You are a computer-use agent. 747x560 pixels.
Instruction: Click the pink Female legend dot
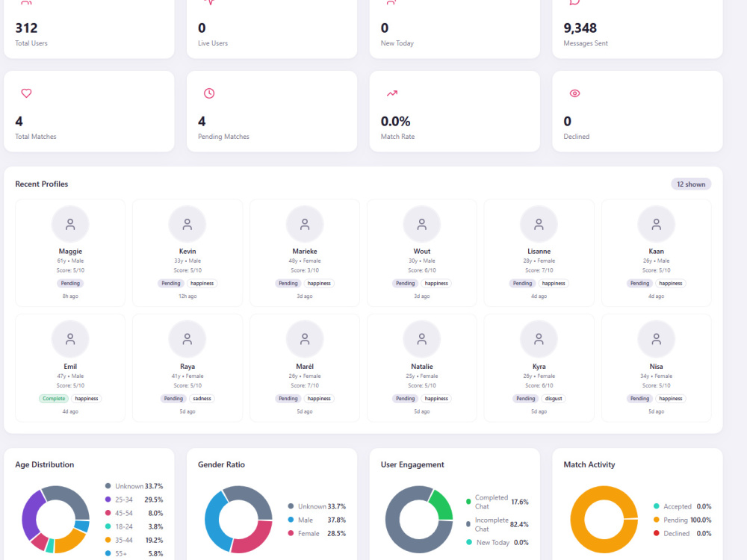291,533
